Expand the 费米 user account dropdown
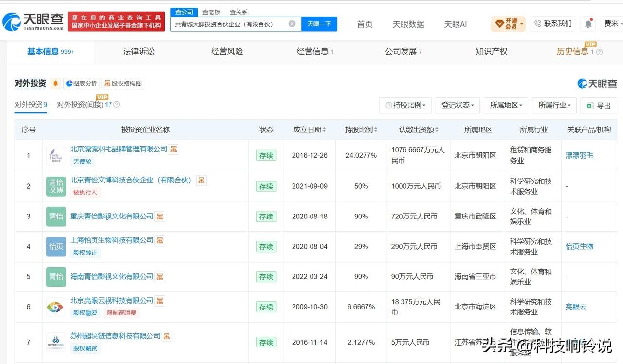This screenshot has width=623, height=364. [612, 24]
